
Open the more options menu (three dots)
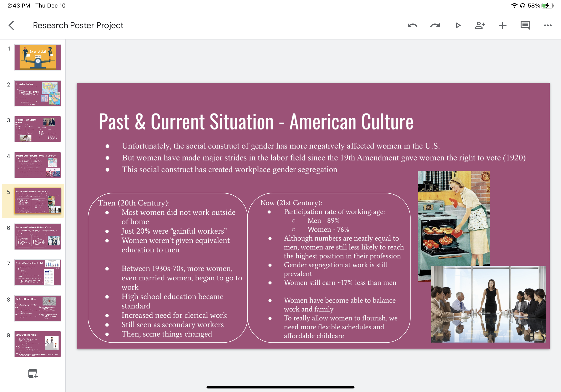(548, 25)
